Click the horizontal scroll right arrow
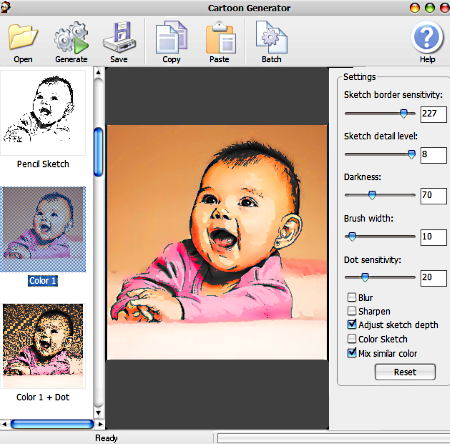This screenshot has height=444, width=450. 100,424
